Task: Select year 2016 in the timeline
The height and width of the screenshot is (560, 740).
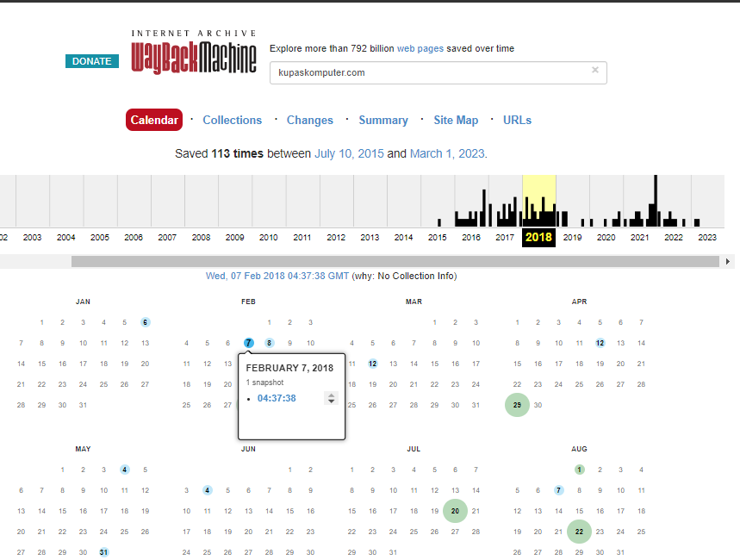Action: pyautogui.click(x=471, y=238)
